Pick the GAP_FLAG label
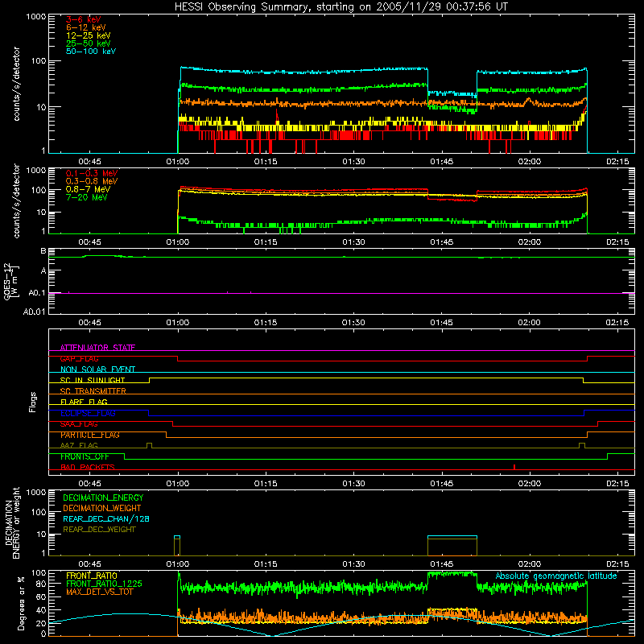This screenshot has height=644, width=644. click(79, 358)
